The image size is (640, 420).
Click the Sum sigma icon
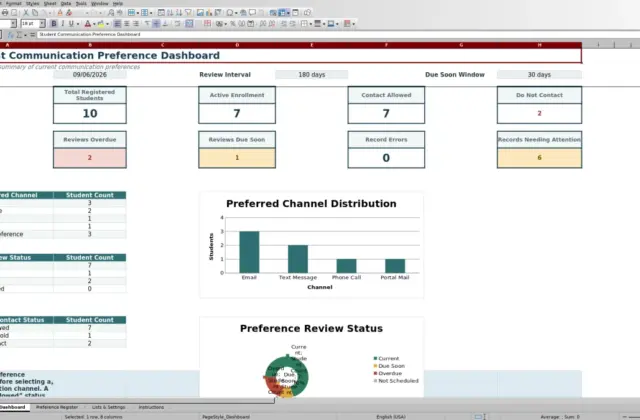click(19, 35)
